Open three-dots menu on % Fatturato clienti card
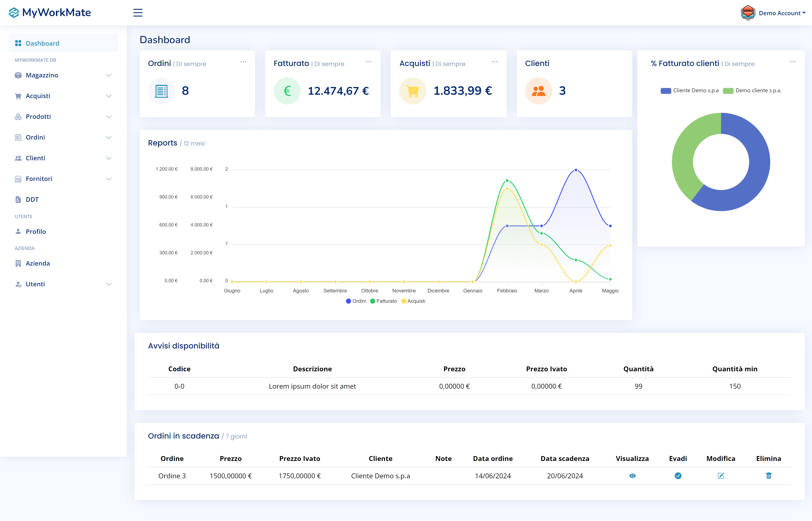 point(793,62)
